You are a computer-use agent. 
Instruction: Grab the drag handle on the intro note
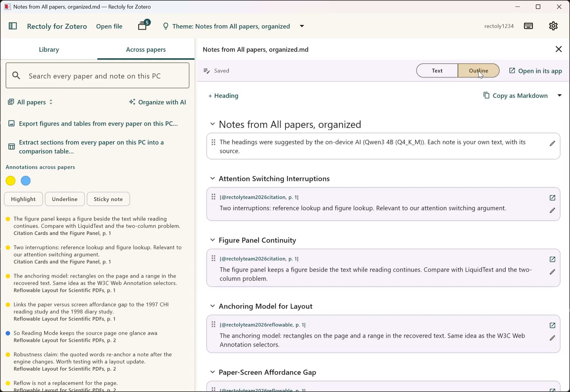213,142
